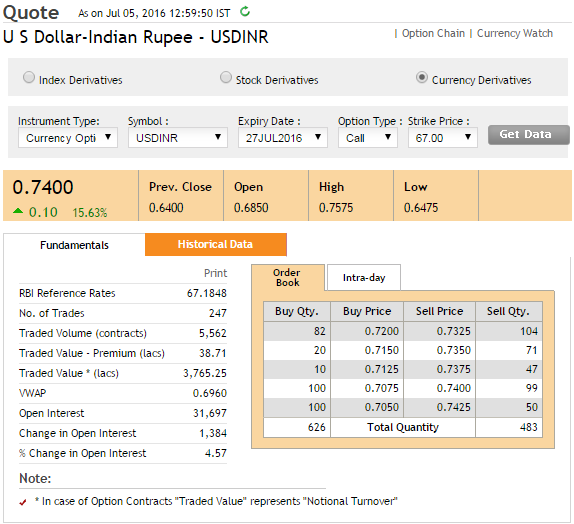Click the Get Data button
This screenshot has width=574, height=524.
click(x=529, y=135)
